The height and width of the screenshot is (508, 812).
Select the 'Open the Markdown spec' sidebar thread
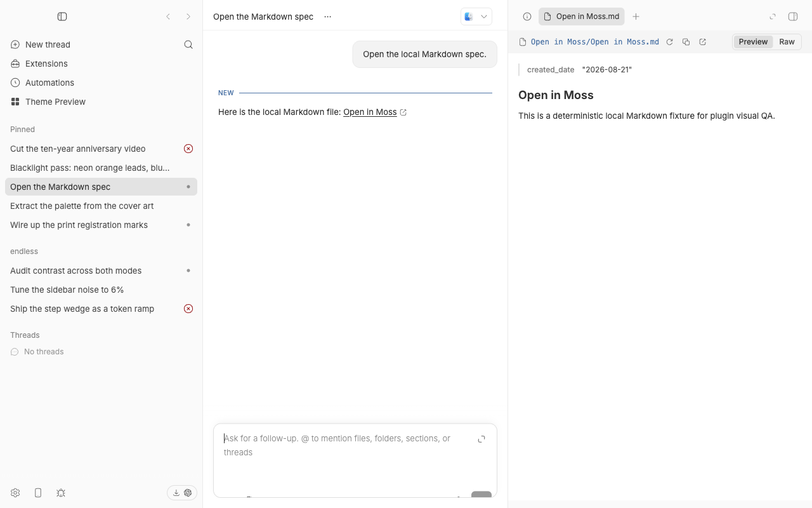[101, 187]
